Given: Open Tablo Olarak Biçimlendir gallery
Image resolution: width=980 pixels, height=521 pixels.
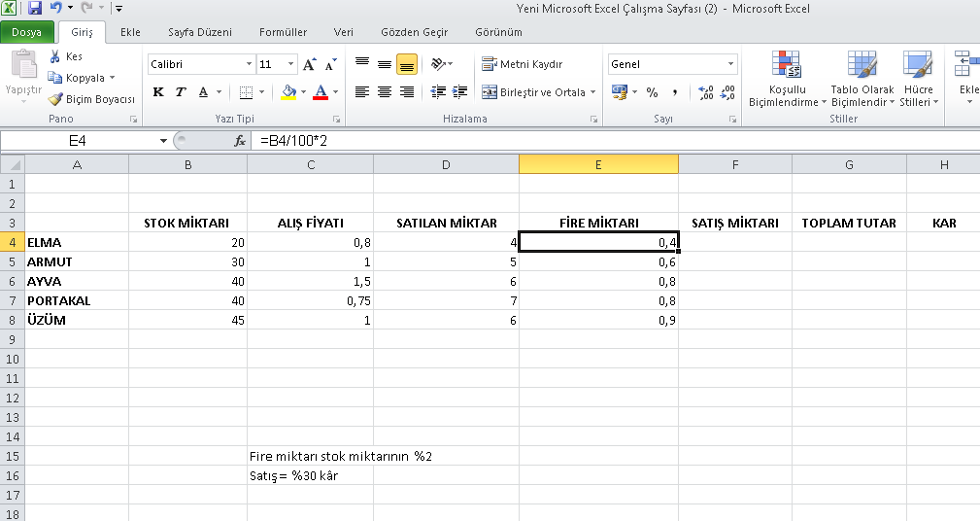Looking at the screenshot, I should 862,79.
